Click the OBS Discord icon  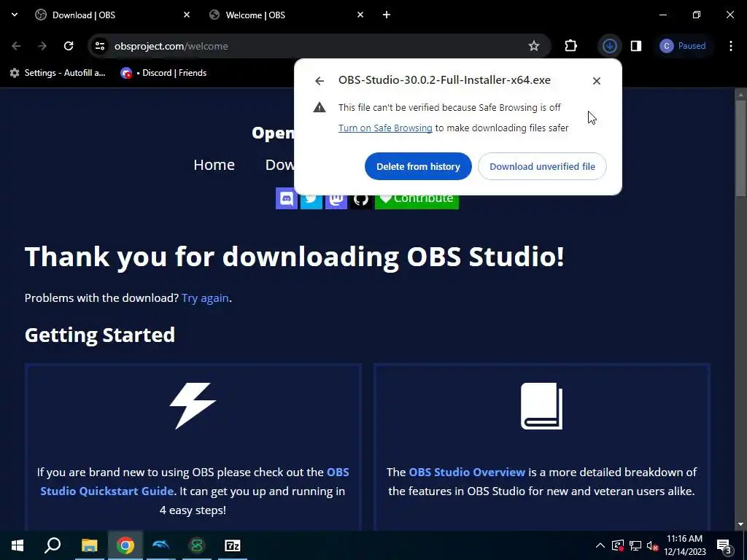(286, 198)
